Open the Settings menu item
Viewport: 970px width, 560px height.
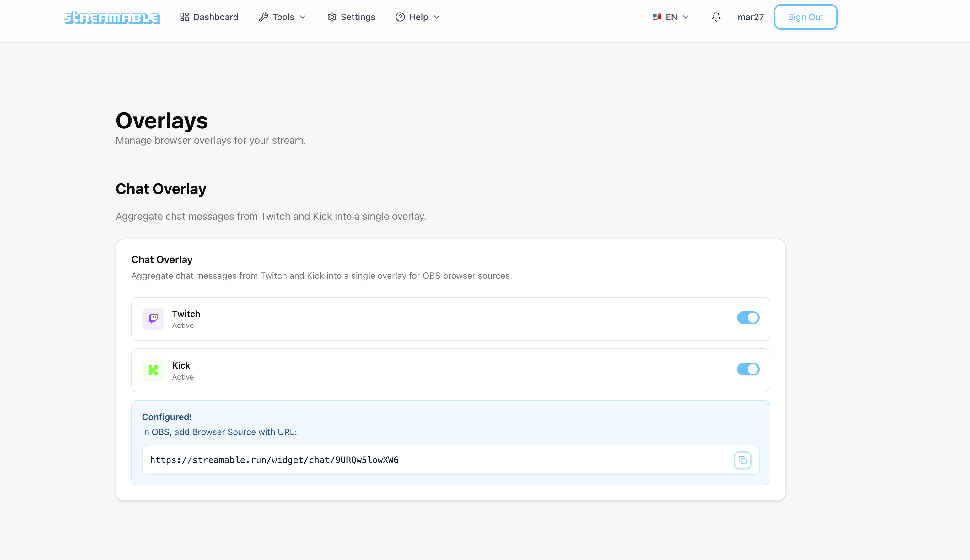[x=357, y=17]
